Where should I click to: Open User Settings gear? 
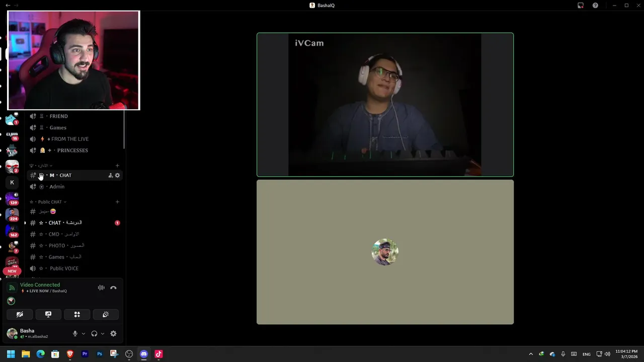tap(113, 334)
